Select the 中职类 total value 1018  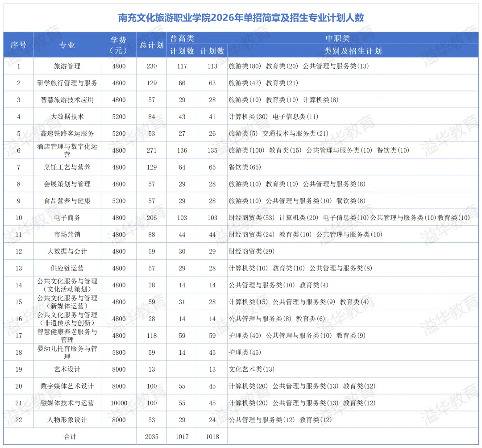[212, 437]
